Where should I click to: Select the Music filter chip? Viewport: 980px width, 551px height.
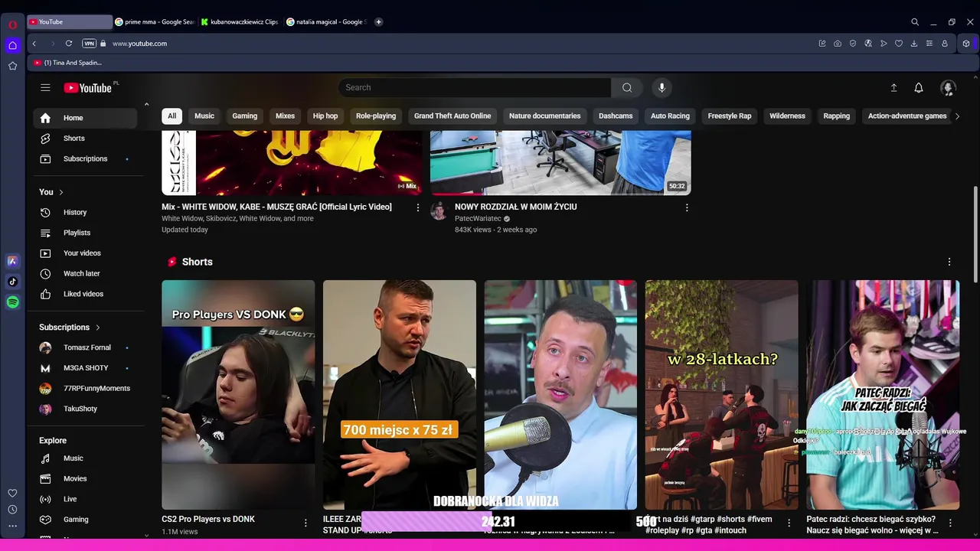point(204,116)
